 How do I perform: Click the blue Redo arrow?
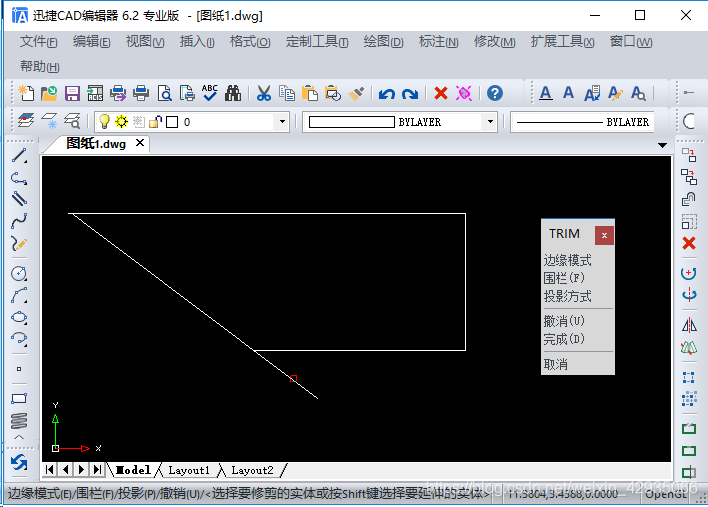click(410, 93)
